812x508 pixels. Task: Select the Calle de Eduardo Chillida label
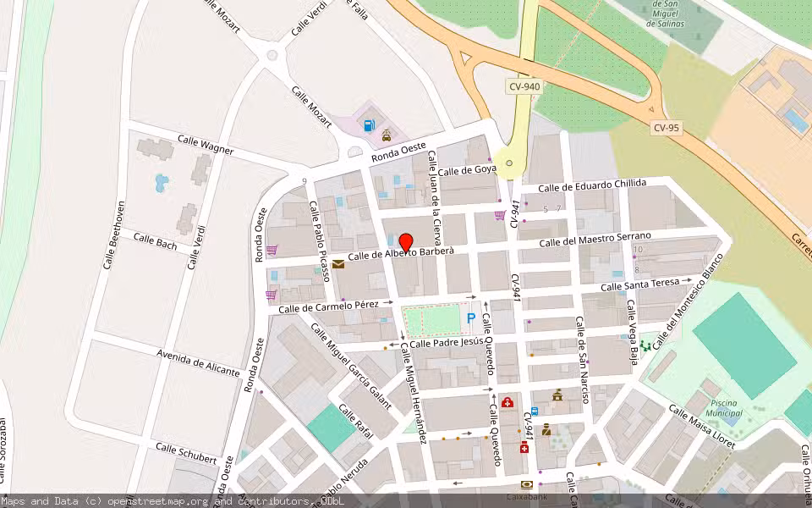coord(592,185)
